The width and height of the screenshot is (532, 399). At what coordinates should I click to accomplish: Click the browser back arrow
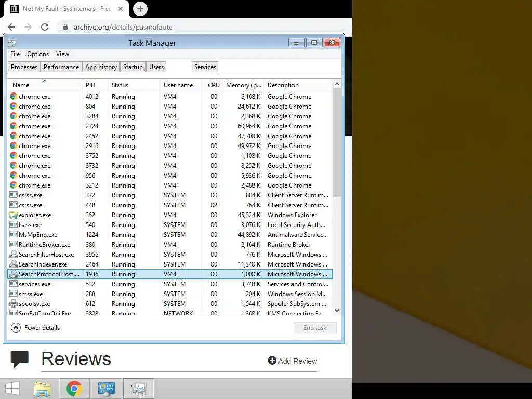click(11, 27)
